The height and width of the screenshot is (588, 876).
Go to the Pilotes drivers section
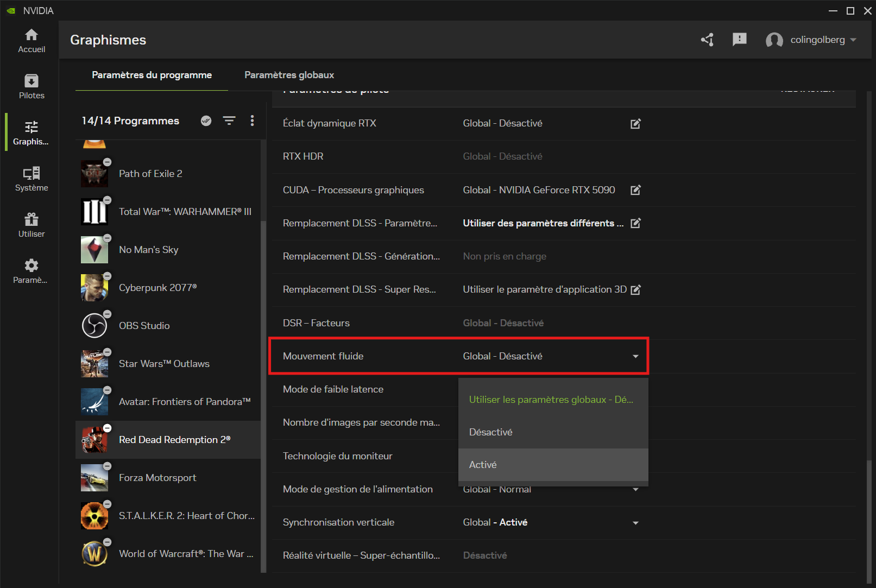(31, 87)
